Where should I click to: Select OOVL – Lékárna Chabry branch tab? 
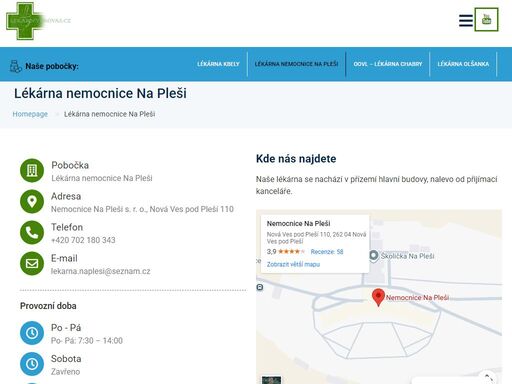(x=388, y=64)
